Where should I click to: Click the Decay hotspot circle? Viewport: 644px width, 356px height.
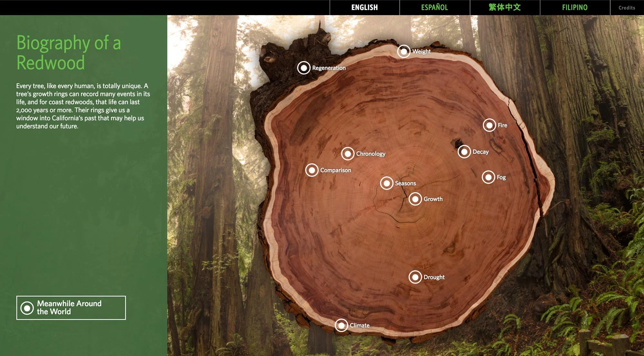point(464,152)
